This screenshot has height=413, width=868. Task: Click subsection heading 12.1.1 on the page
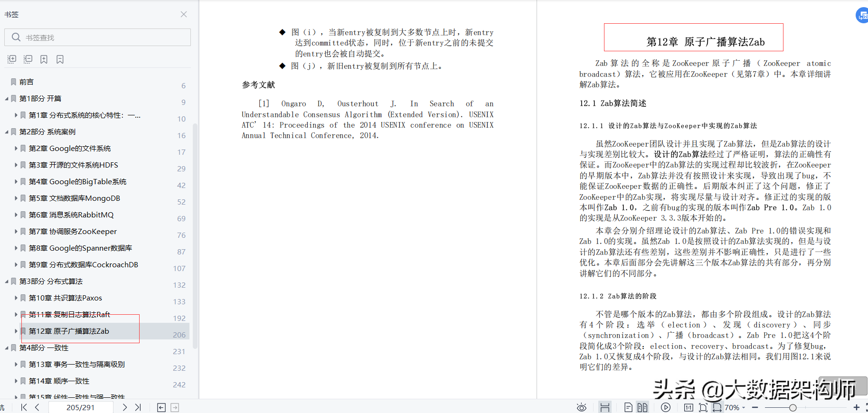click(x=668, y=126)
